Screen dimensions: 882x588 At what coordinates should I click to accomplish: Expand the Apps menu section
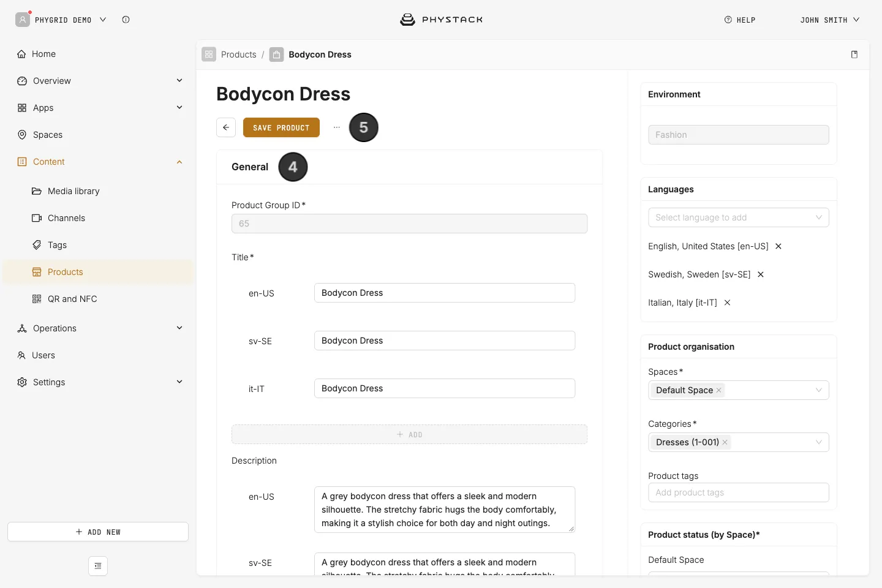coord(179,108)
